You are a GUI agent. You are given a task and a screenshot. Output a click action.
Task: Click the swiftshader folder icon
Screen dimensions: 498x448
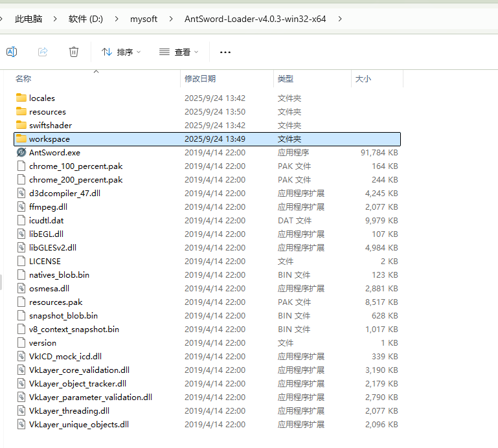pyautogui.click(x=21, y=126)
